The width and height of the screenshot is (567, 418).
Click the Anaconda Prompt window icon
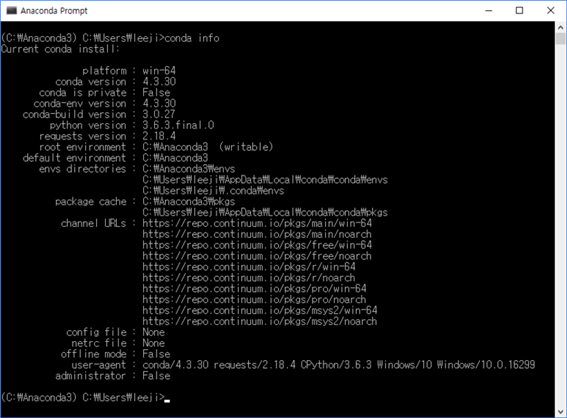point(12,10)
